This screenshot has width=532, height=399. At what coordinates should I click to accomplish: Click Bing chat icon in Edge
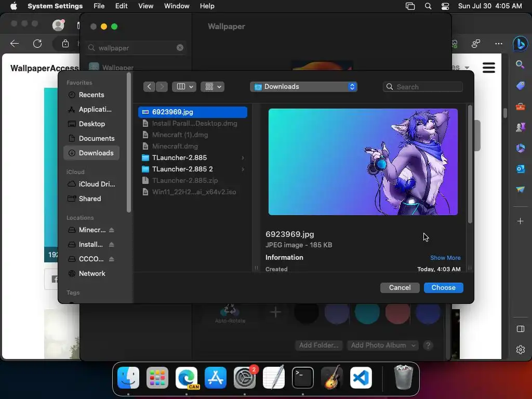(520, 44)
